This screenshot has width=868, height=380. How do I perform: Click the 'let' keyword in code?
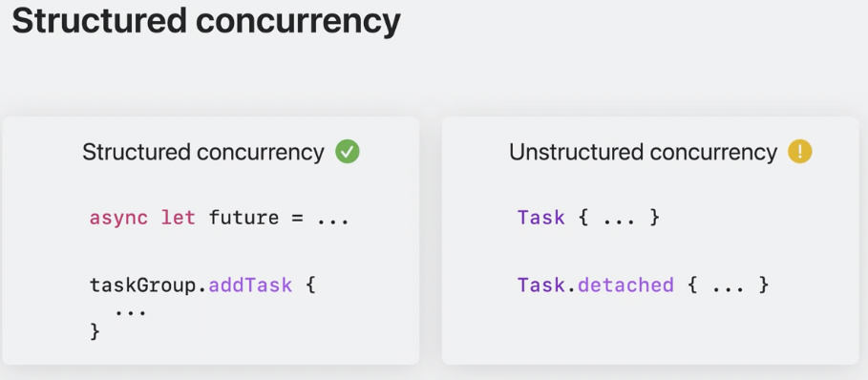tap(179, 218)
